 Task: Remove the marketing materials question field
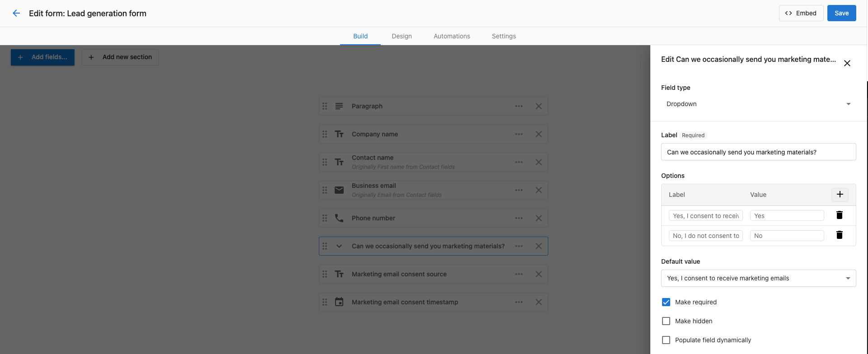click(539, 246)
